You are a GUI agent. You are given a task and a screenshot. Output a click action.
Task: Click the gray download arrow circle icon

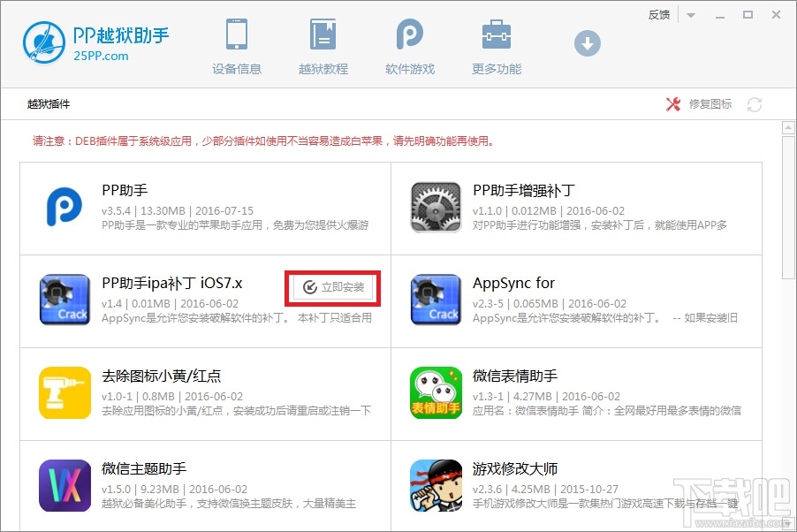tap(587, 42)
